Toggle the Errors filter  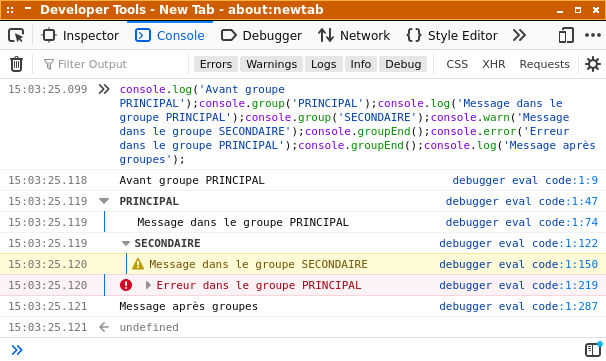pyautogui.click(x=216, y=64)
